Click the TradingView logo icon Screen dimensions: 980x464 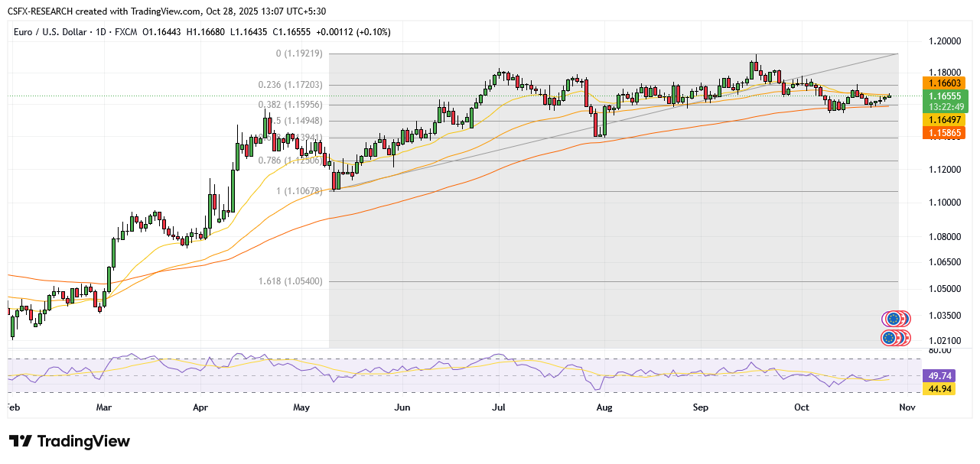(21, 442)
